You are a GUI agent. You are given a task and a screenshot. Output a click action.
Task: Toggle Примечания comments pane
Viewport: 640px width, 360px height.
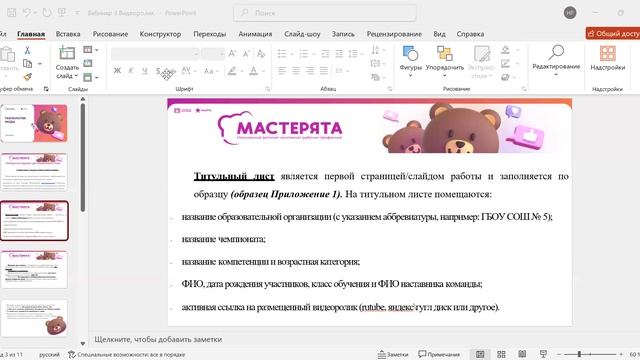pos(439,354)
